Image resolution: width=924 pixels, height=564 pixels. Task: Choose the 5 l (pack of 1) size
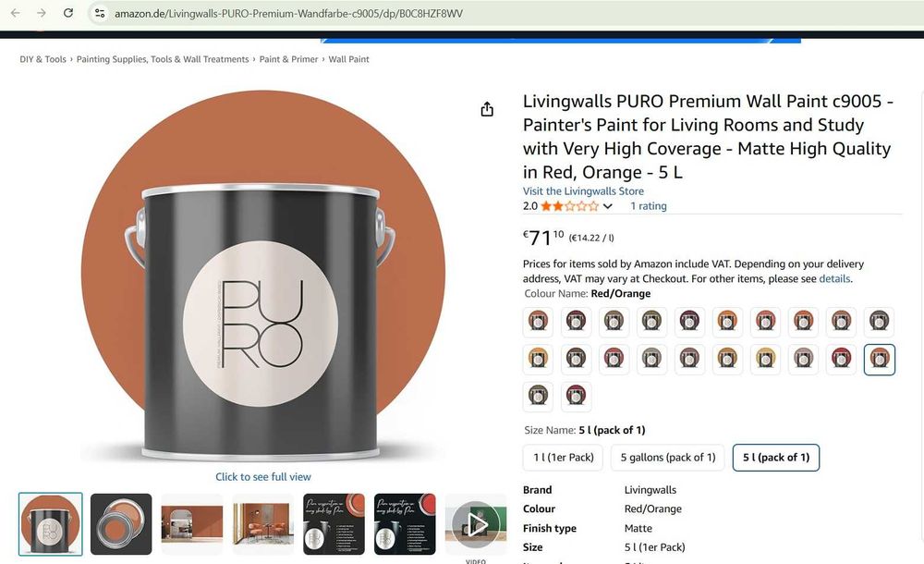coord(776,458)
